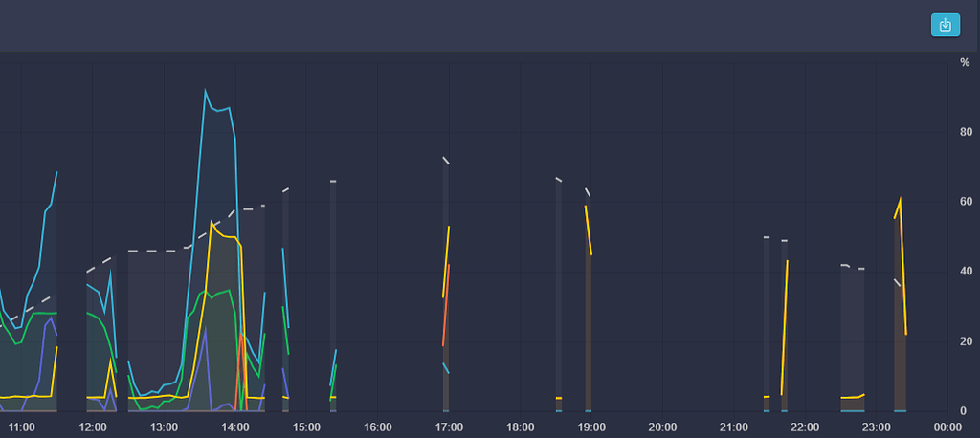
Task: Click the percent unit label on axis
Action: (965, 63)
